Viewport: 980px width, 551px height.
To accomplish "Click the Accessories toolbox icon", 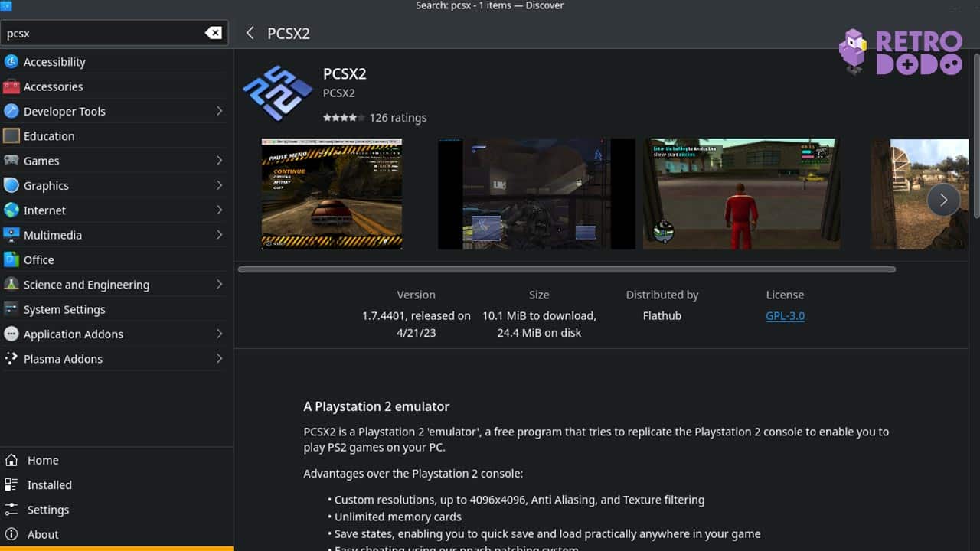I will 11,86.
